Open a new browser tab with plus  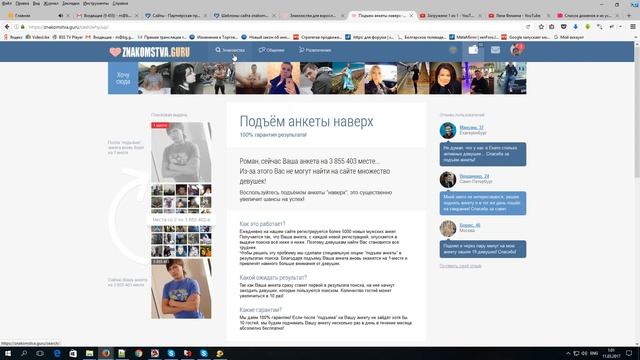[x=629, y=16]
